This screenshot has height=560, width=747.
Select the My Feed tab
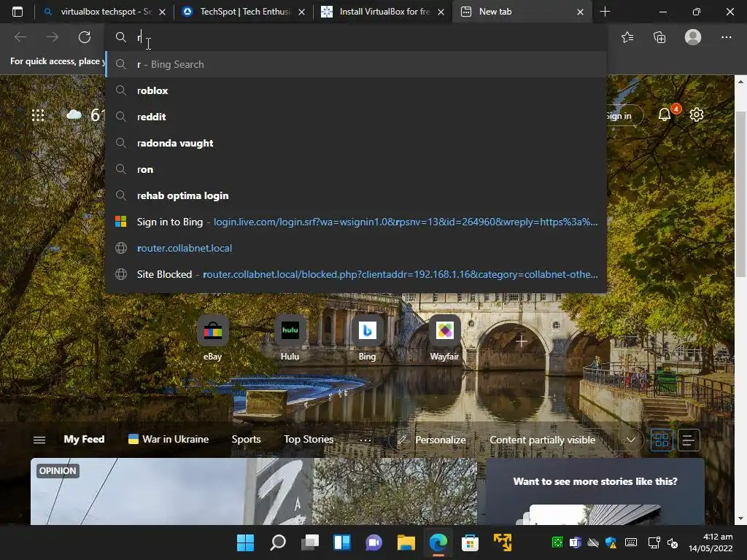pos(85,439)
